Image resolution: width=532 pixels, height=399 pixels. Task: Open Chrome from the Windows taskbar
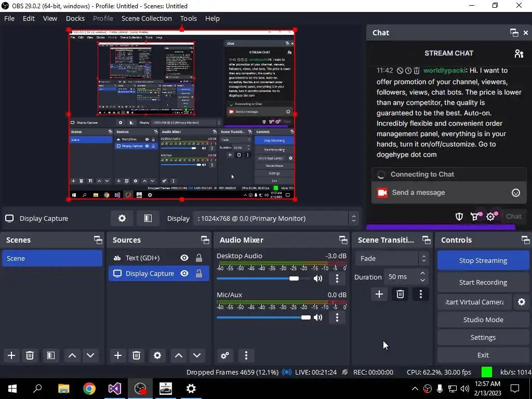(89, 389)
